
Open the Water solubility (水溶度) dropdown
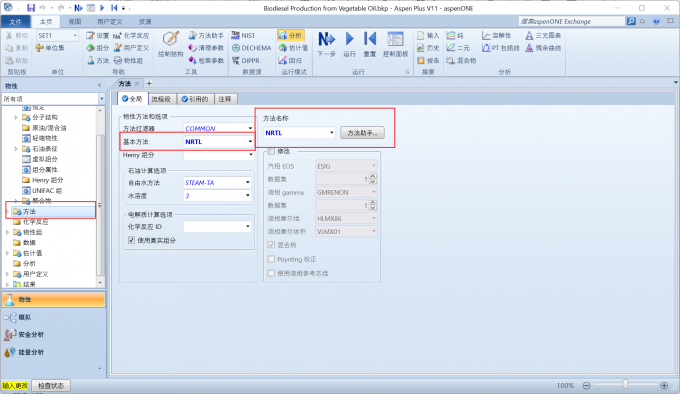coord(248,196)
